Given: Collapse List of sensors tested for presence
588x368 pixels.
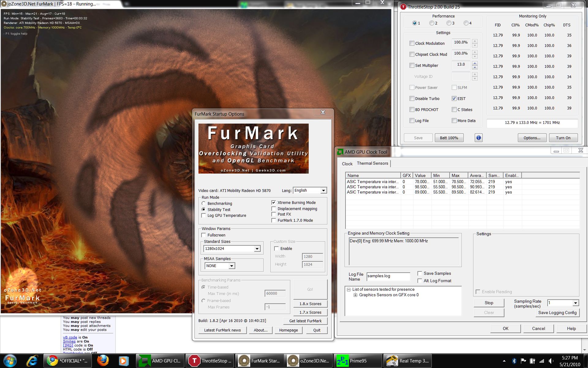Looking at the screenshot, I should click(349, 289).
